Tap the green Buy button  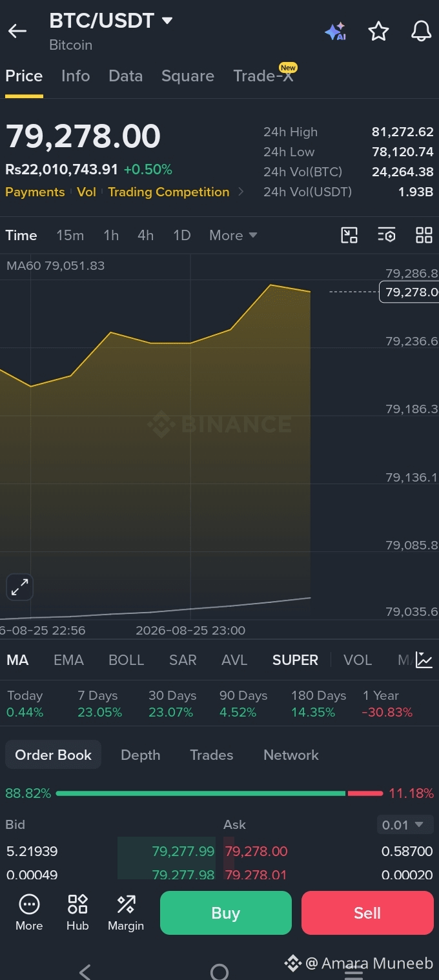coord(226,913)
